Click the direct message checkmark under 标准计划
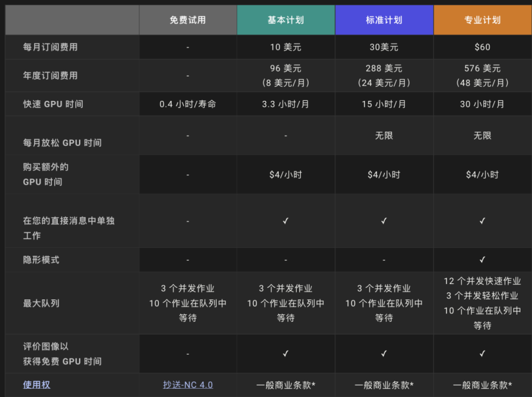This screenshot has height=397, width=532. pos(384,221)
